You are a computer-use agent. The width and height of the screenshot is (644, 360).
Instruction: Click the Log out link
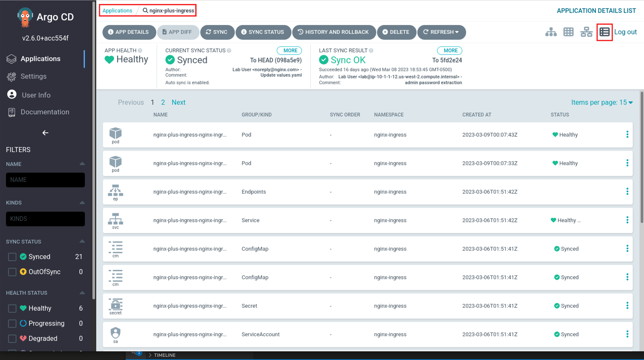[625, 32]
